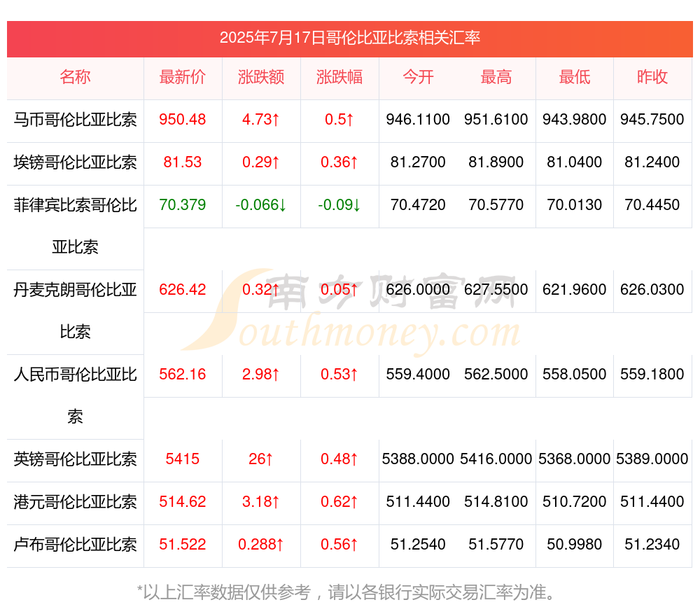
Task: Click the low value 943.9800
Action: point(575,119)
